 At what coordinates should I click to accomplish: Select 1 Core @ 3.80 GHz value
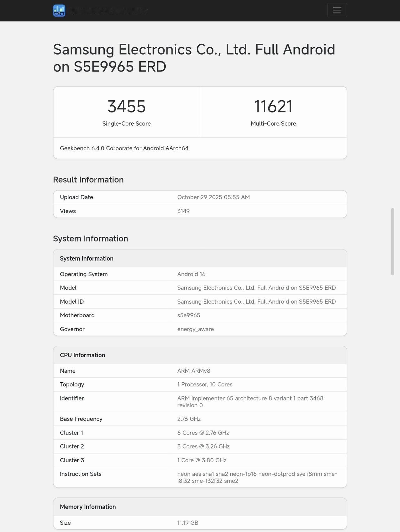pos(202,460)
